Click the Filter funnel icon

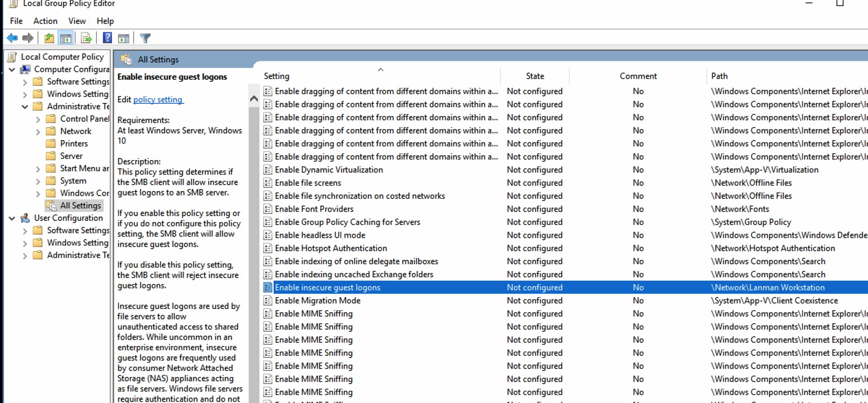pyautogui.click(x=145, y=38)
